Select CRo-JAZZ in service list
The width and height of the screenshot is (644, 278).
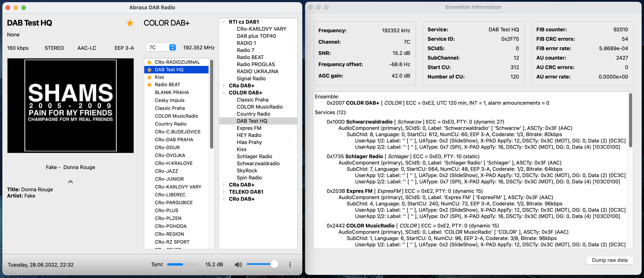[x=177, y=171]
